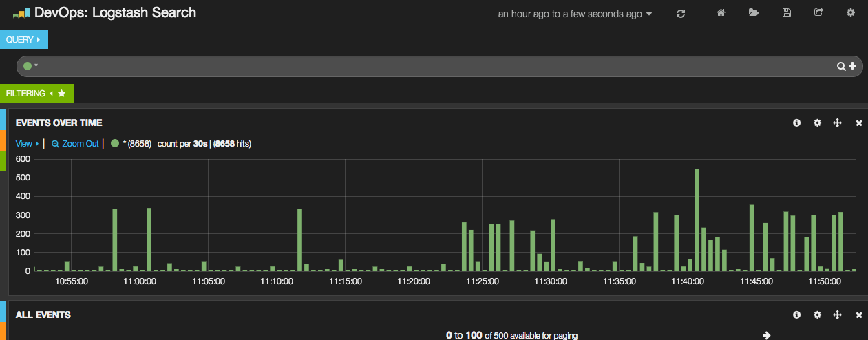This screenshot has width=868, height=340.
Task: Click the DevOps: Logstash Search title
Action: pos(115,12)
